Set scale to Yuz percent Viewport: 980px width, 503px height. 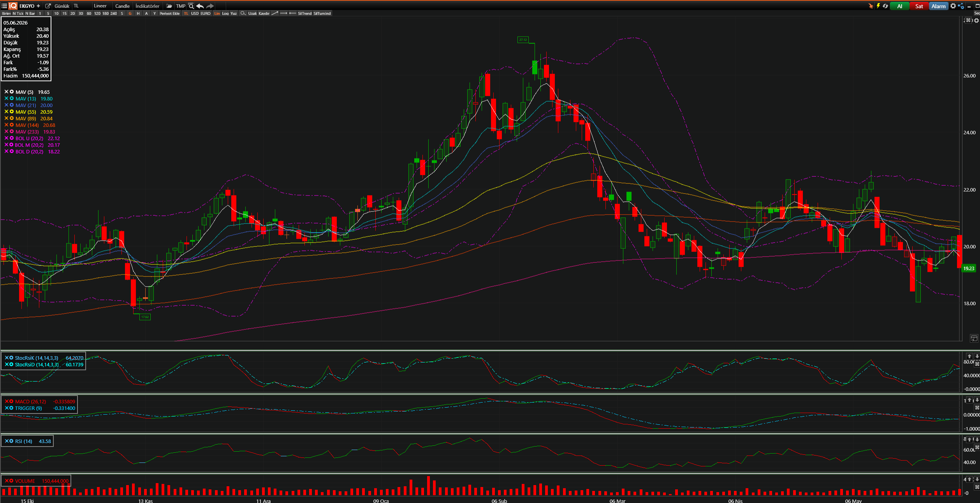[234, 13]
